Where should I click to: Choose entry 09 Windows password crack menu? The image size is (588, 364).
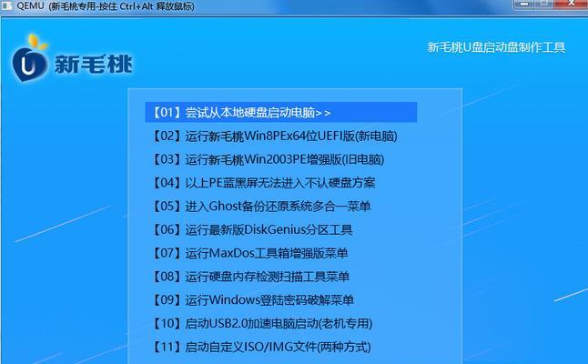[x=252, y=300]
